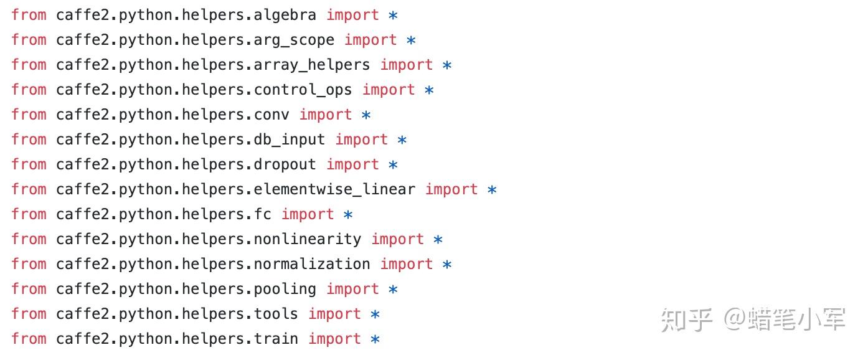Click the db_input module name
Viewport: 868px width, 355px height.
pos(289,140)
